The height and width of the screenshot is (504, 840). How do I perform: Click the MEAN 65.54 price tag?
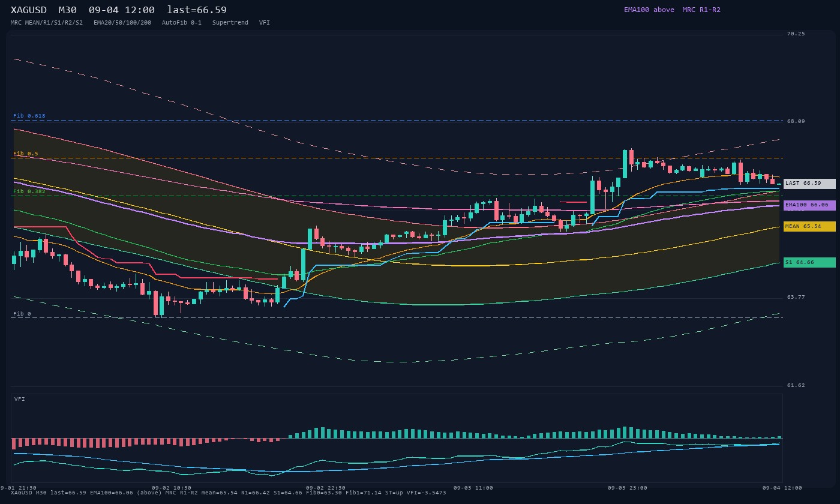tap(809, 227)
